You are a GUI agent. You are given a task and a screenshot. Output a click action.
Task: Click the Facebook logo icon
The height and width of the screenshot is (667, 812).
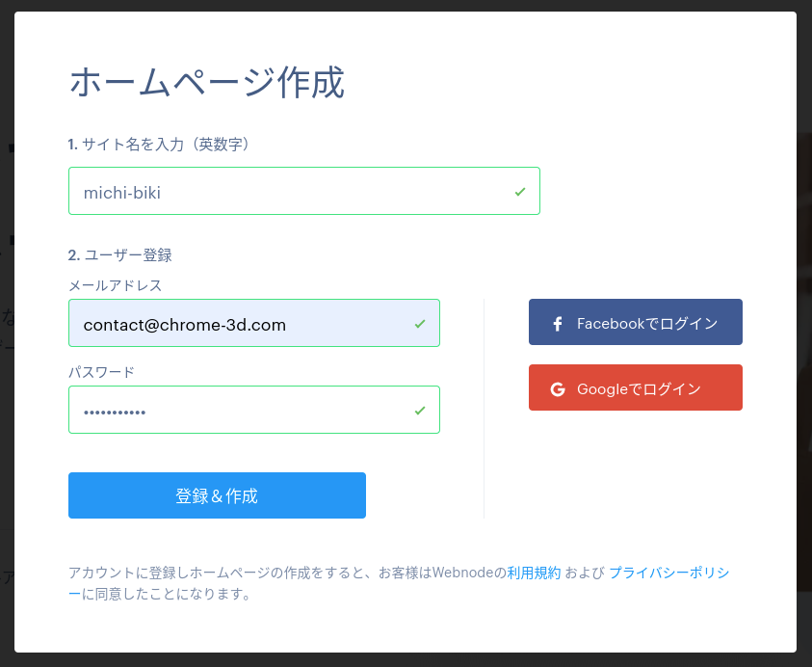click(x=557, y=324)
